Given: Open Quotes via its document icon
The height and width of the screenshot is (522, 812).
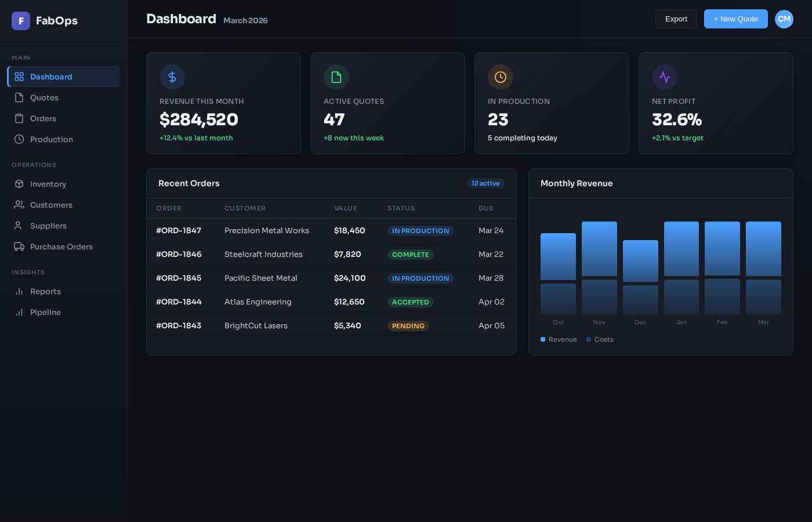Looking at the screenshot, I should [x=19, y=97].
